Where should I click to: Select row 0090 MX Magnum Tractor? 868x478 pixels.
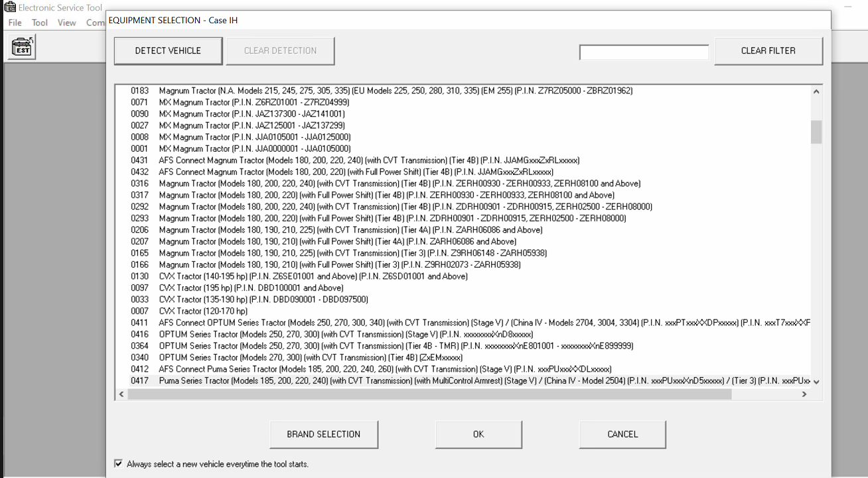[463, 114]
